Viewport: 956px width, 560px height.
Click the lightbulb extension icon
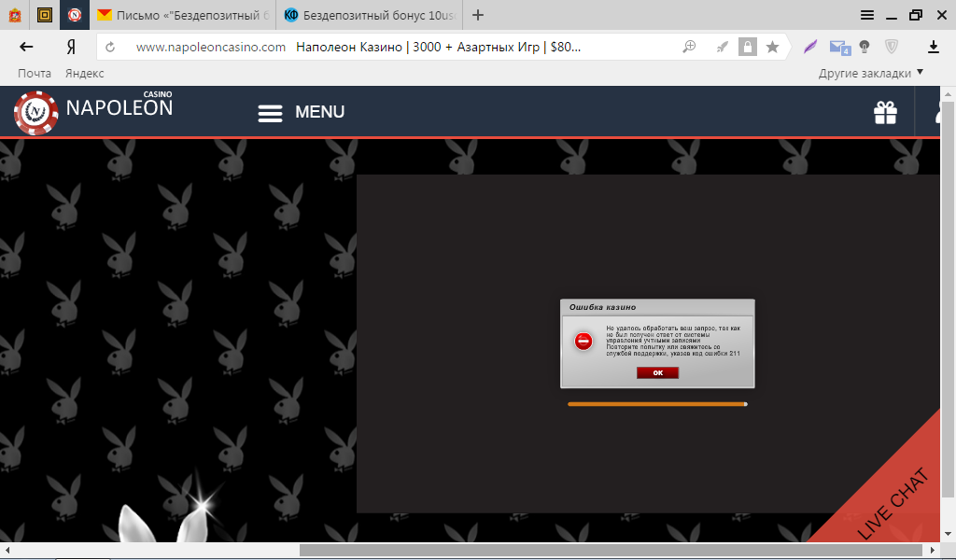click(864, 47)
